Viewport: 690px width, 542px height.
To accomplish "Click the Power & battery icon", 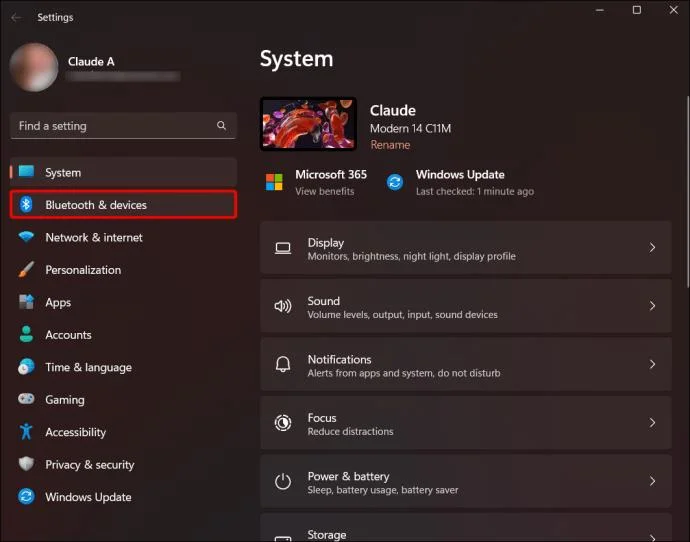I will coord(283,481).
